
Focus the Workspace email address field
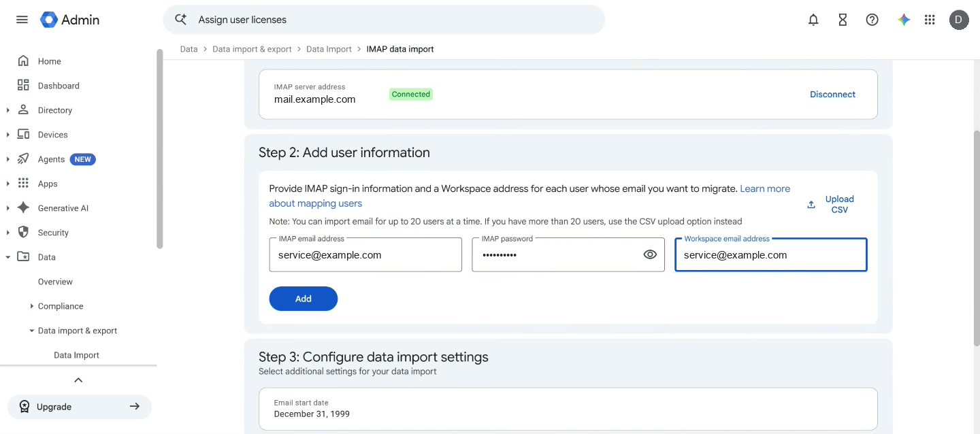coord(771,254)
